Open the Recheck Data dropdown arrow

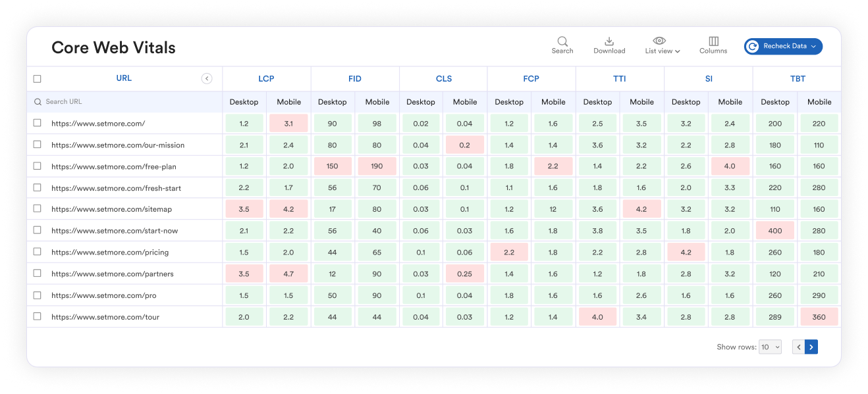pyautogui.click(x=814, y=47)
